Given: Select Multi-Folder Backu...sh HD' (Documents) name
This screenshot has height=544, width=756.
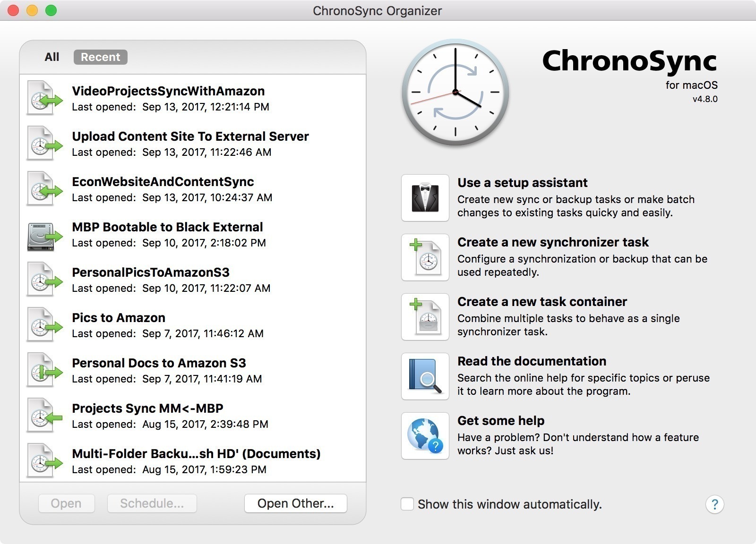Looking at the screenshot, I should pyautogui.click(x=196, y=454).
